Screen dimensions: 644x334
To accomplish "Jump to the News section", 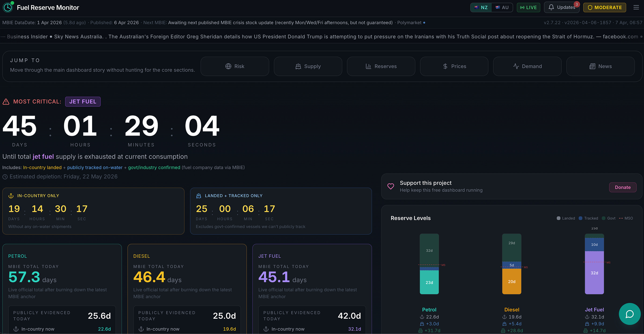I will click(x=601, y=66).
